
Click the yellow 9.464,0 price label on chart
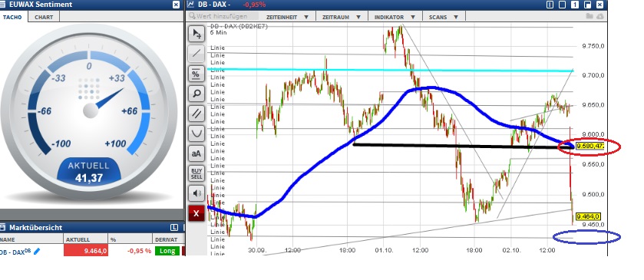(x=589, y=216)
